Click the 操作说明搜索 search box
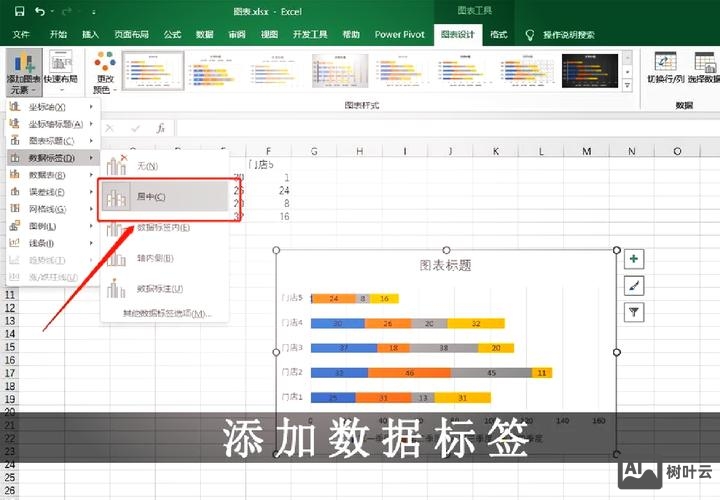The height and width of the screenshot is (500, 720). (568, 35)
